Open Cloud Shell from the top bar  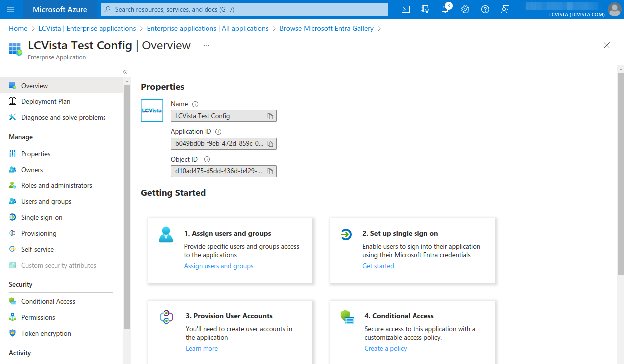(x=406, y=9)
